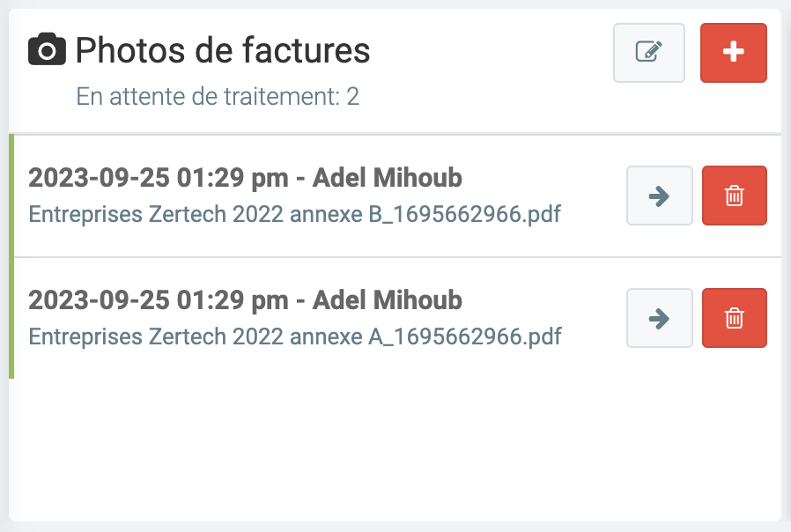Click the 01:29 pm time in annexe B entry
791x532 pixels.
[x=229, y=178]
